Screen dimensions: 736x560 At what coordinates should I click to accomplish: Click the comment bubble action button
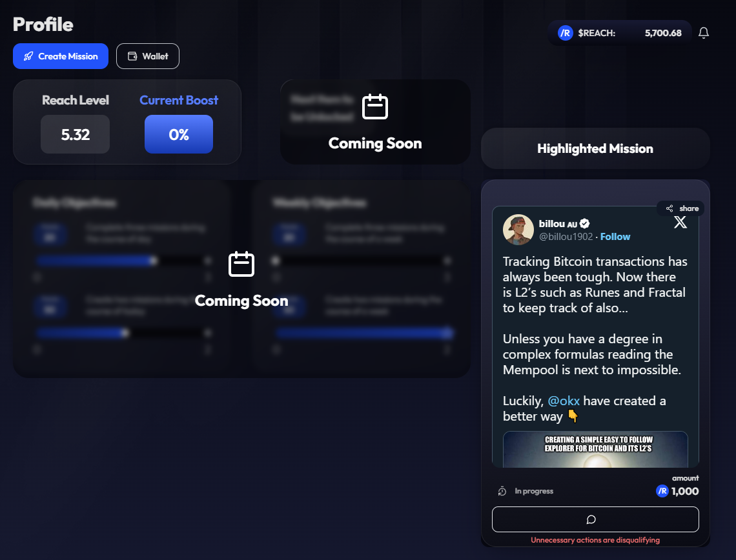point(595,519)
